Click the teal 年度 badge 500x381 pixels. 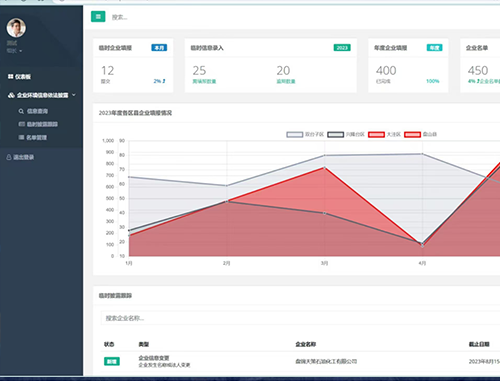434,48
